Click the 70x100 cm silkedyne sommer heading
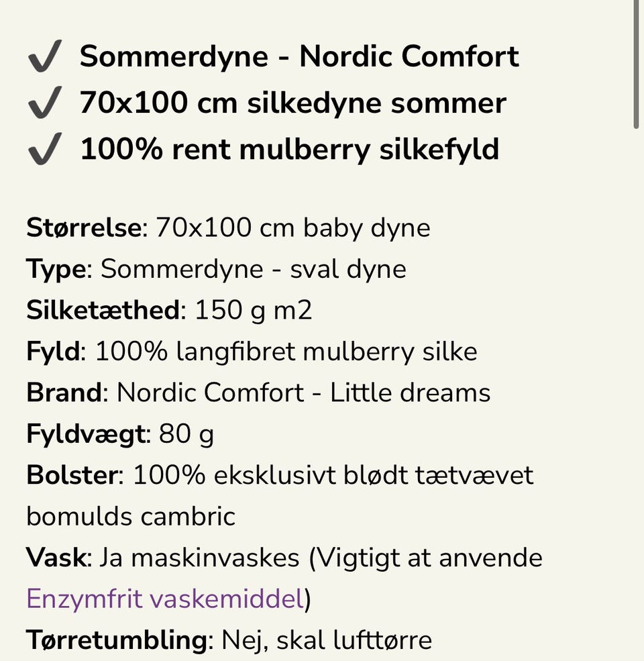Viewport: 644px width, 661px height. [292, 103]
